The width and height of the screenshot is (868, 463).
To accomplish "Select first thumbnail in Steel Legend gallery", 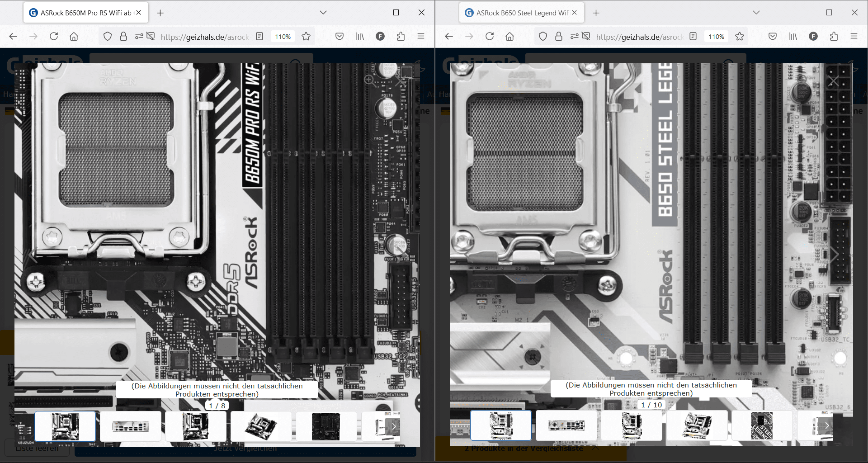I will pyautogui.click(x=501, y=425).
